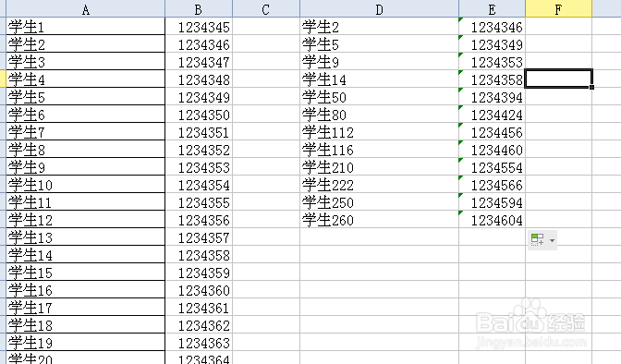Click cell 学生50 in column D

pyautogui.click(x=380, y=97)
